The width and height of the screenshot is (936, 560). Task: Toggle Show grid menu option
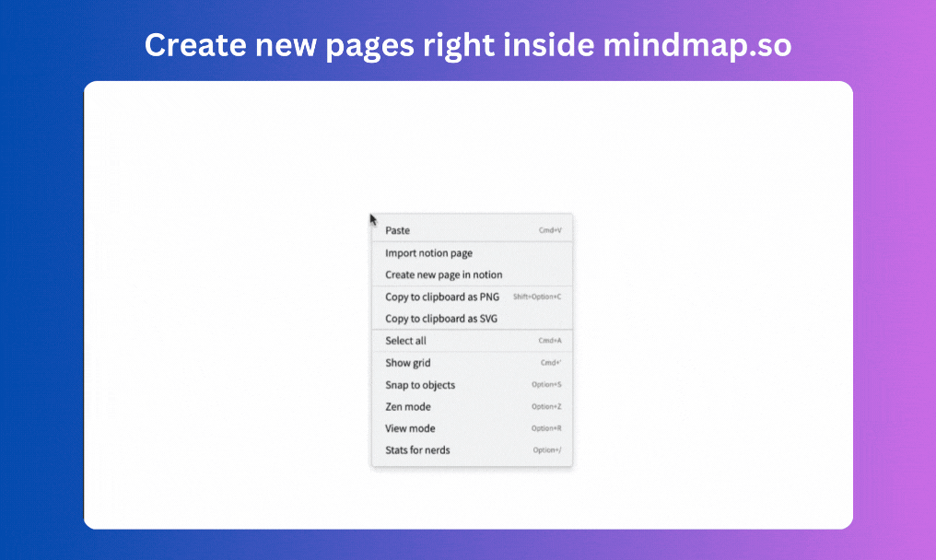[x=472, y=362]
